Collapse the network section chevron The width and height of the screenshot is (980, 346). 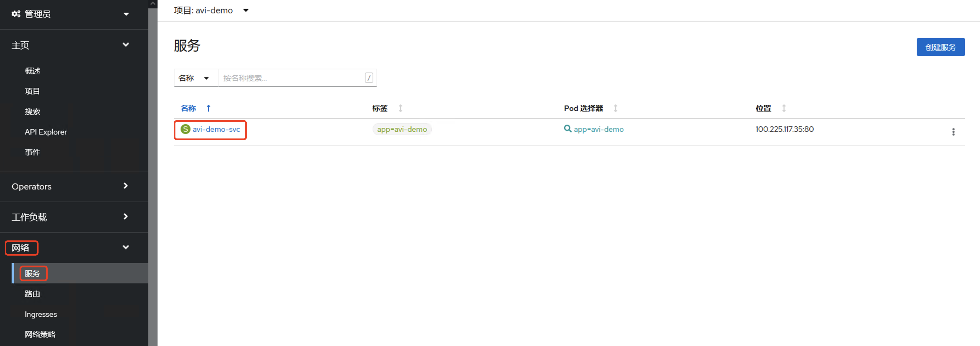tap(126, 247)
